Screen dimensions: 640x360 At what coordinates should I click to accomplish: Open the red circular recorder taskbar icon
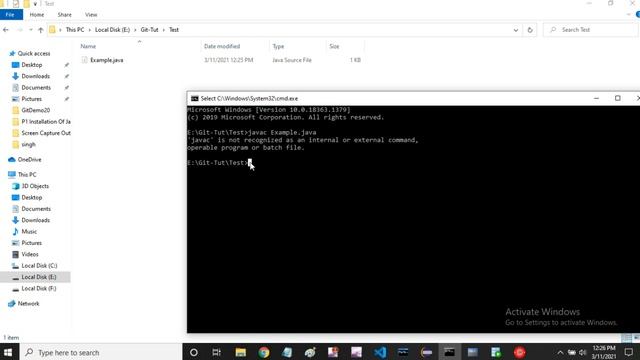pos(519,352)
